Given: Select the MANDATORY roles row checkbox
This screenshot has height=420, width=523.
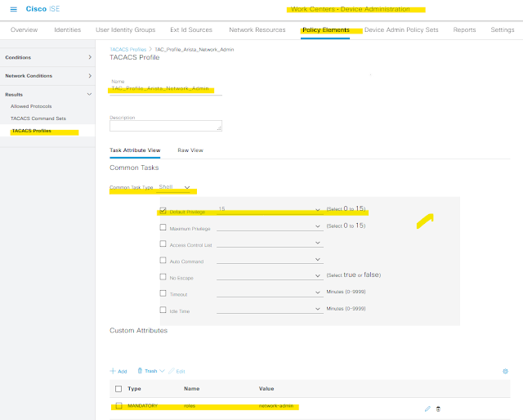Looking at the screenshot, I should click(118, 405).
